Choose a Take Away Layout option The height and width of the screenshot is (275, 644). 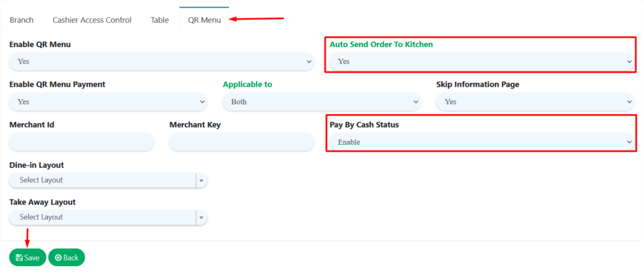(x=103, y=218)
